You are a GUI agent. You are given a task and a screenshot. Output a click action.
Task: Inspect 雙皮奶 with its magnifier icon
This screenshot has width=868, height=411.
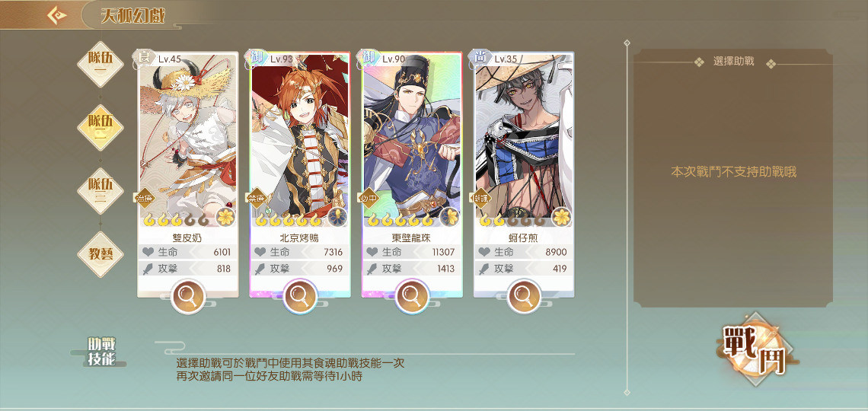tap(187, 297)
